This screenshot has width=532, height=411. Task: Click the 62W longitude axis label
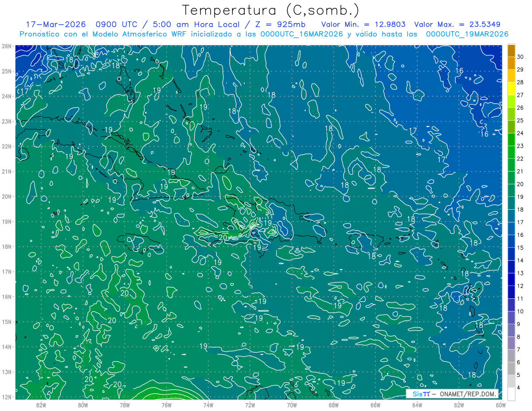458,405
